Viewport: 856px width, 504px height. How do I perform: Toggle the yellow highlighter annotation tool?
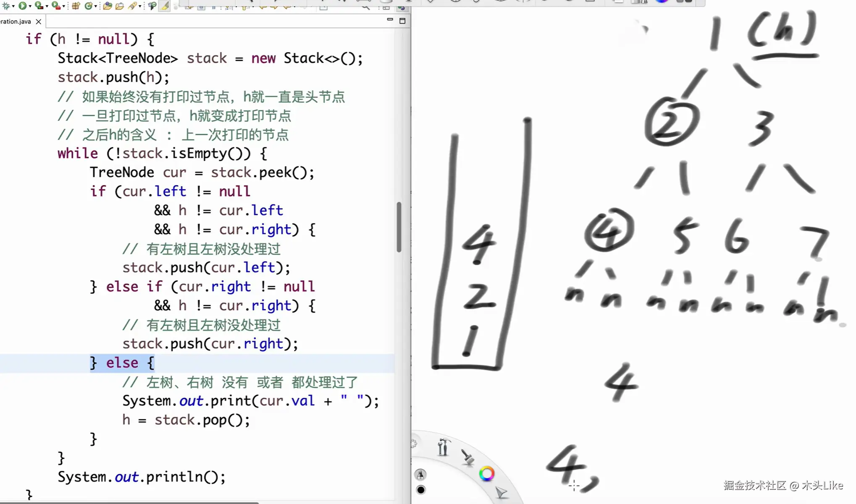point(164,6)
